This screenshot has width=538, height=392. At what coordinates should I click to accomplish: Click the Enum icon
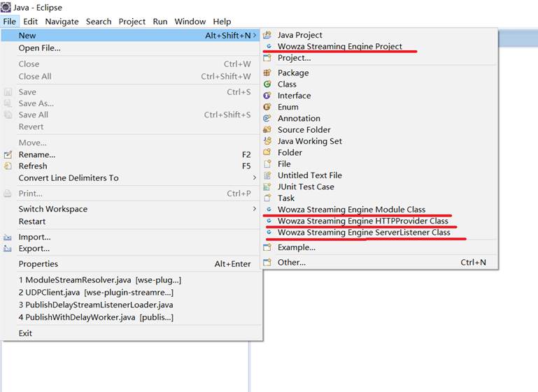point(267,107)
